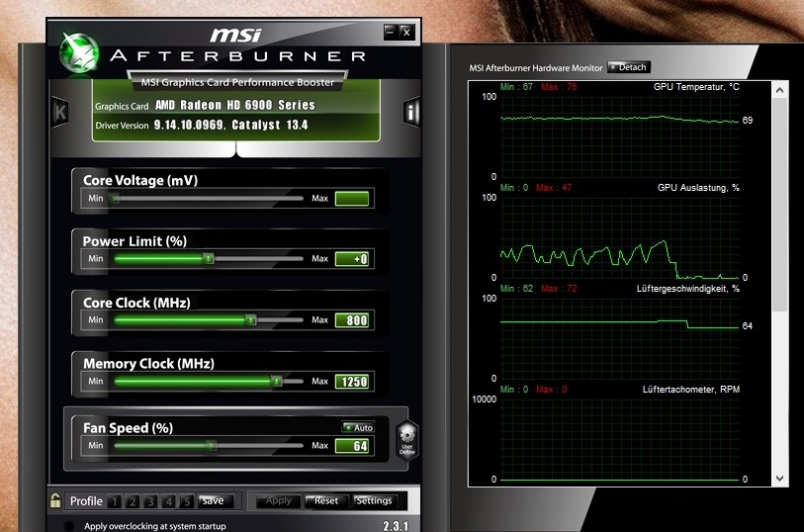Open the Kombustor K side button
The height and width of the screenshot is (532, 804).
pos(60,112)
